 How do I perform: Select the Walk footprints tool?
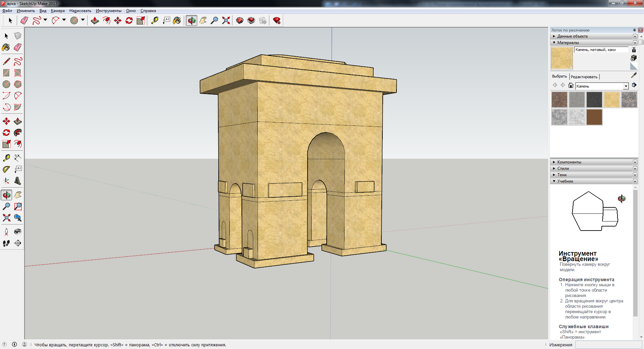(6, 243)
